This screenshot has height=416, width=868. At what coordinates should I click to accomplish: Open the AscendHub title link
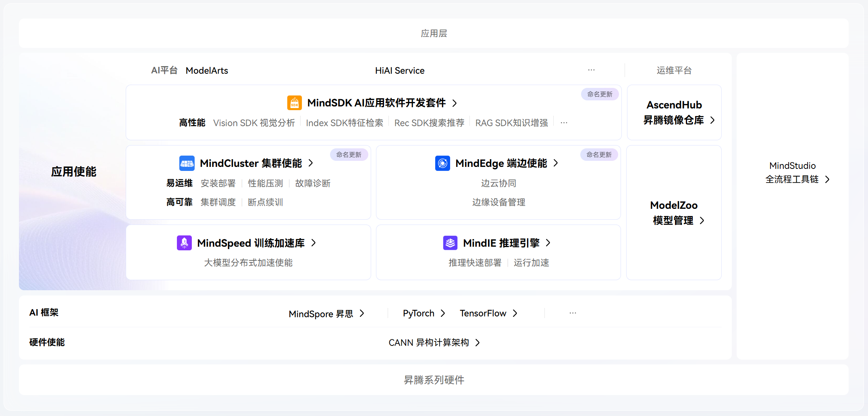click(674, 105)
